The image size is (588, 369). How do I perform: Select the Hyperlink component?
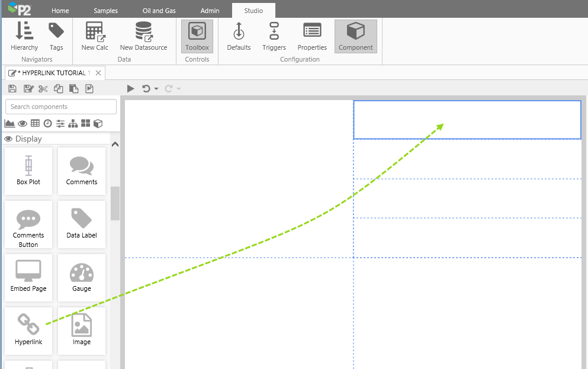28,330
